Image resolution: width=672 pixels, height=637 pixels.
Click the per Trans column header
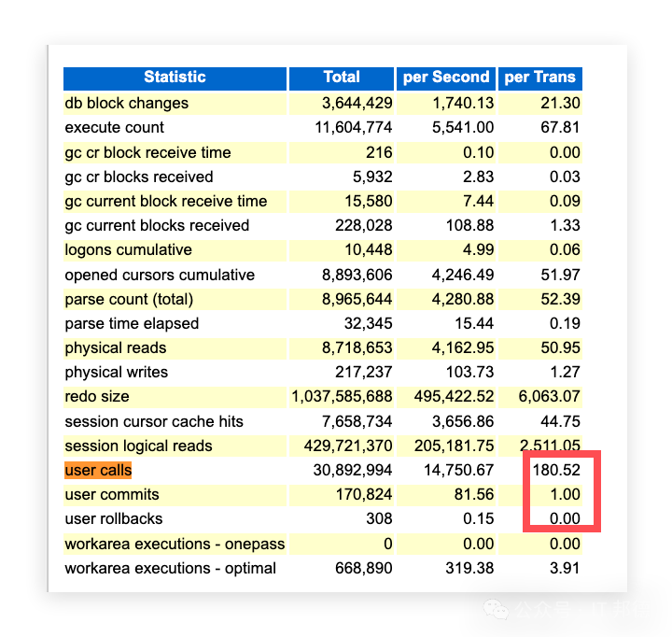click(x=540, y=78)
